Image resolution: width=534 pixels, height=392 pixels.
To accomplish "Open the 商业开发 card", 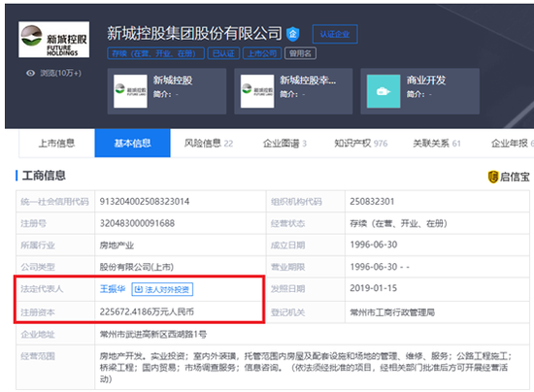I will (x=419, y=91).
